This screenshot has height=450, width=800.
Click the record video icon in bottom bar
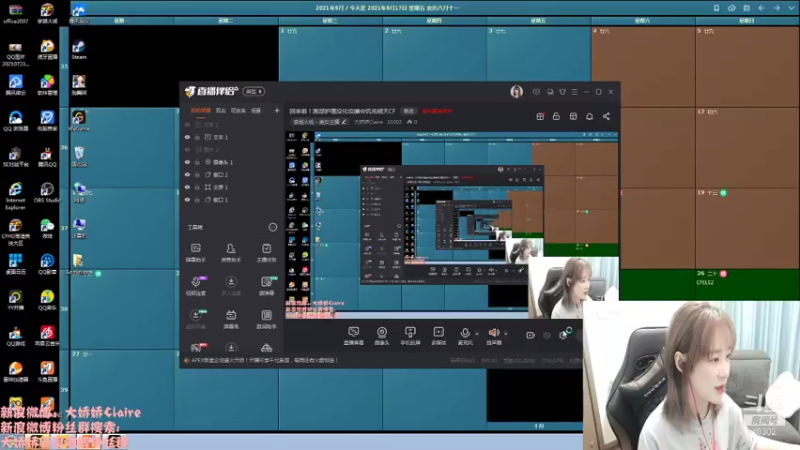click(x=530, y=335)
